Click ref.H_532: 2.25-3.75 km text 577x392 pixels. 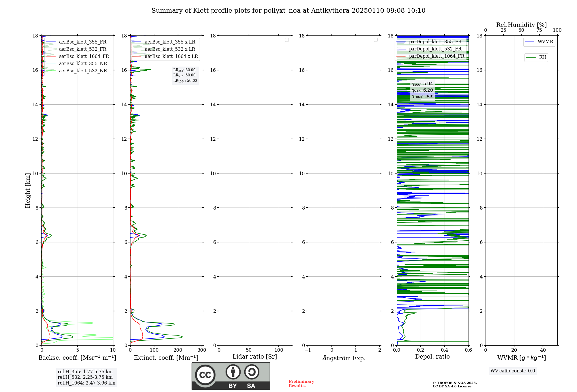(85, 377)
